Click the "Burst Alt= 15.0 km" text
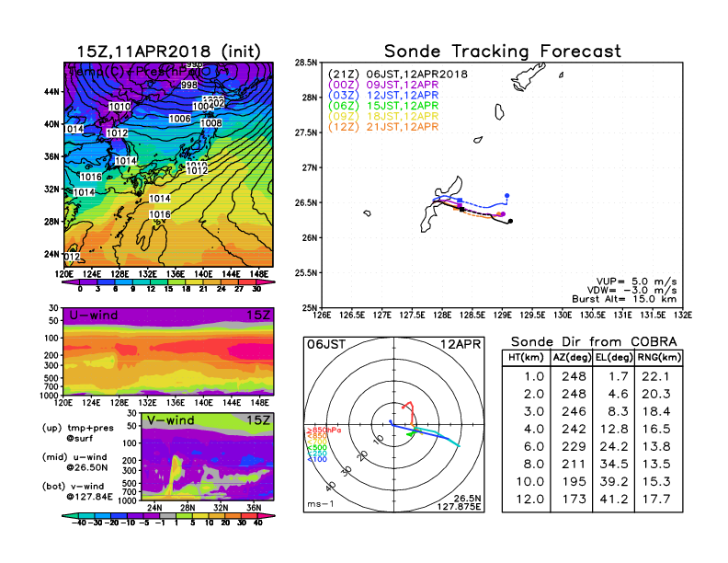Viewport: 728px width, 563px height. [624, 299]
